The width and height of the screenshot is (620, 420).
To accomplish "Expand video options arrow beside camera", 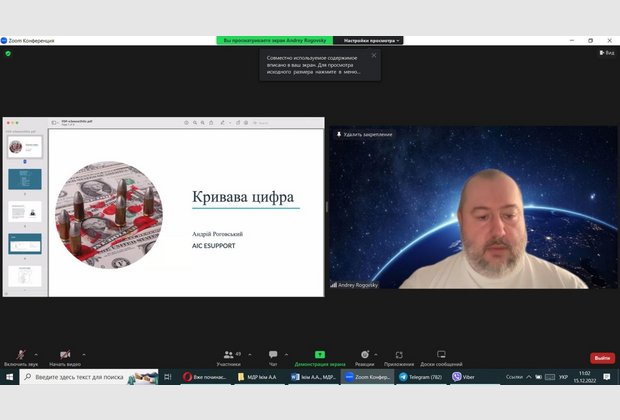I will (85, 353).
